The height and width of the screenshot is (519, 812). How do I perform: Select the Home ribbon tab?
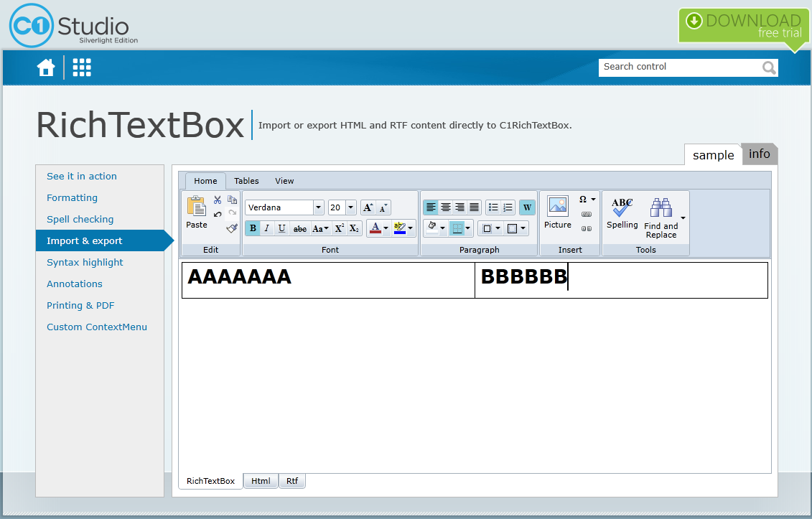pos(205,181)
